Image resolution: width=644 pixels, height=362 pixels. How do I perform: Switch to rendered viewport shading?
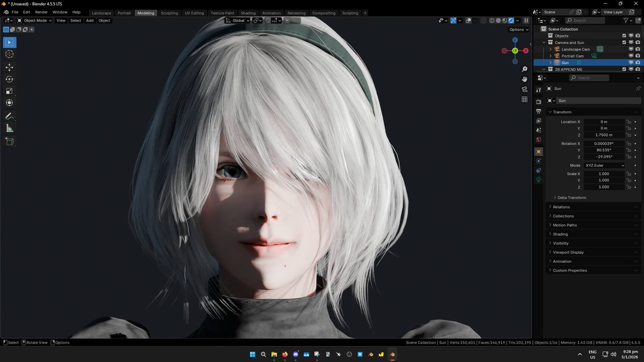click(511, 20)
